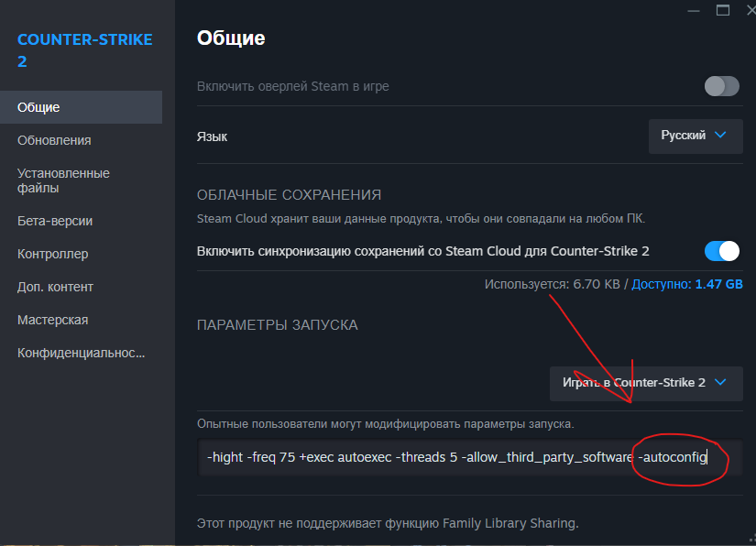
Task: Click the chevron beside Играть в Counter-Strike 2
Action: (720, 383)
